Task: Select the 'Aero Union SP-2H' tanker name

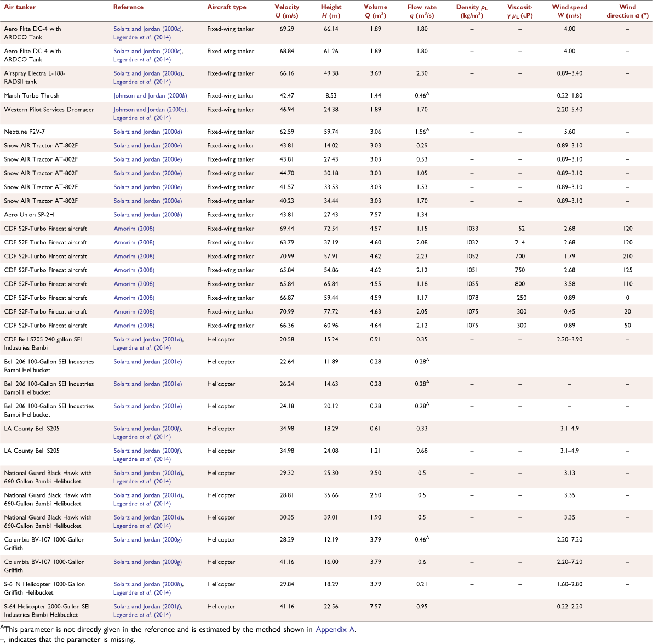Action: point(28,214)
